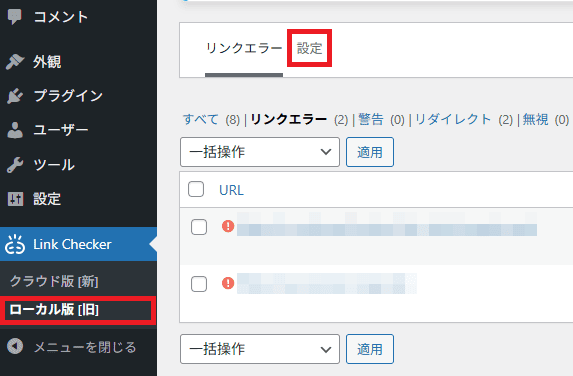Click the プラグイン plug icon
573x376 pixels.
[x=15, y=96]
